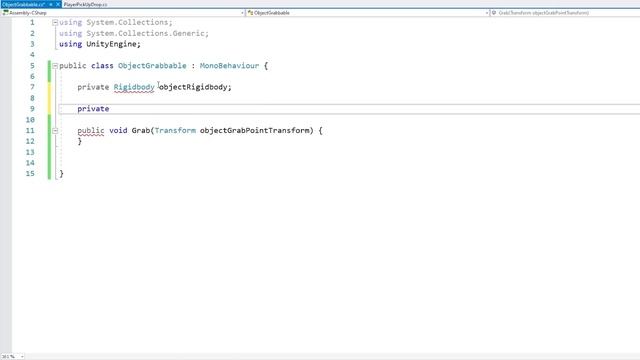The image size is (640, 360).
Task: Click line number 13 in the margin
Action: coord(30,152)
